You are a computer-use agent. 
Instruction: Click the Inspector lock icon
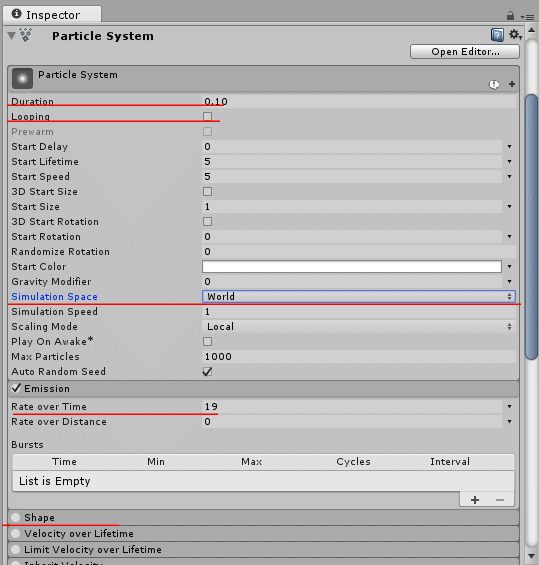click(x=510, y=15)
